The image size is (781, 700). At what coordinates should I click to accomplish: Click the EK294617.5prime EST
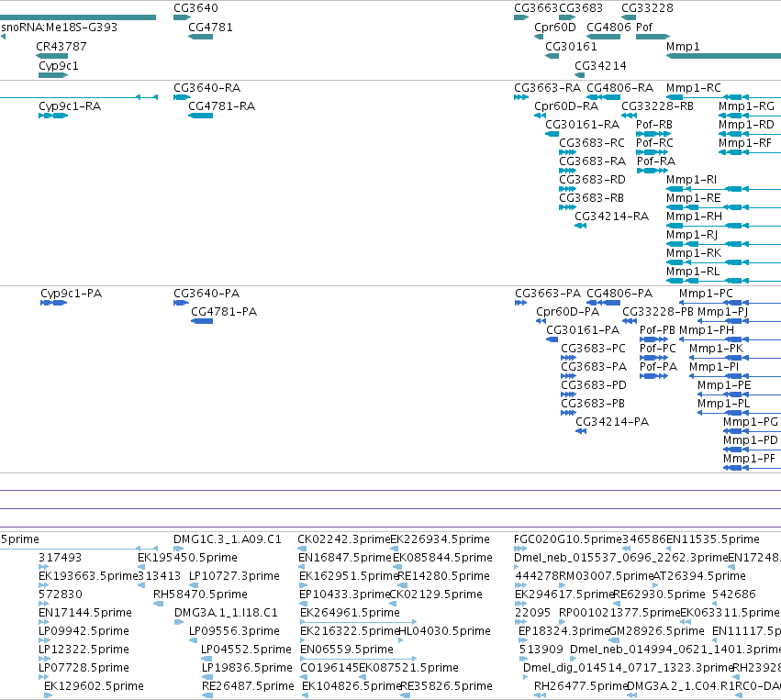(520, 605)
